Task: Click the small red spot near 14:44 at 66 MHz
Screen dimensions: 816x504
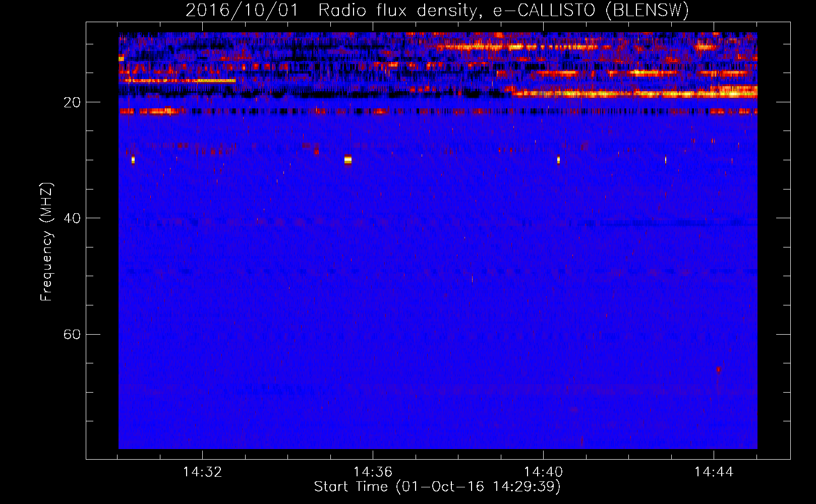Action: [x=719, y=369]
